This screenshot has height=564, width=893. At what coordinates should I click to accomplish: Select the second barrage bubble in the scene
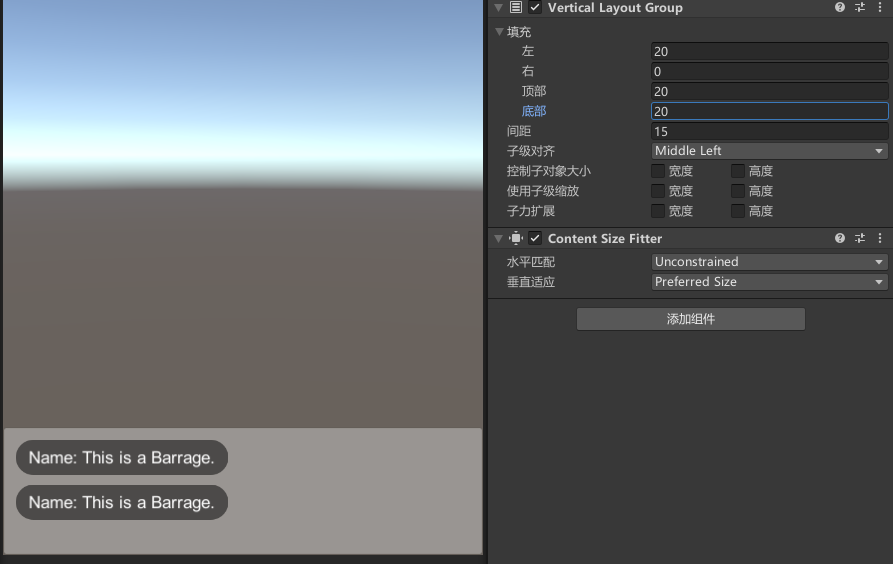coord(122,502)
